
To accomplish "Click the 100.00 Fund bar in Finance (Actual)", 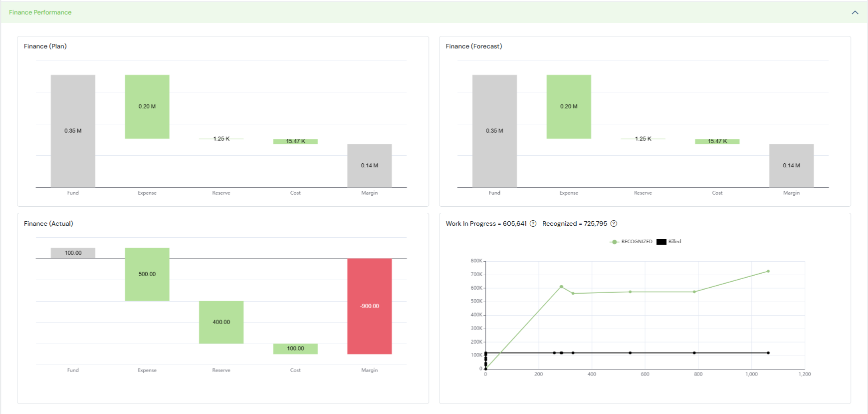I will [x=73, y=253].
